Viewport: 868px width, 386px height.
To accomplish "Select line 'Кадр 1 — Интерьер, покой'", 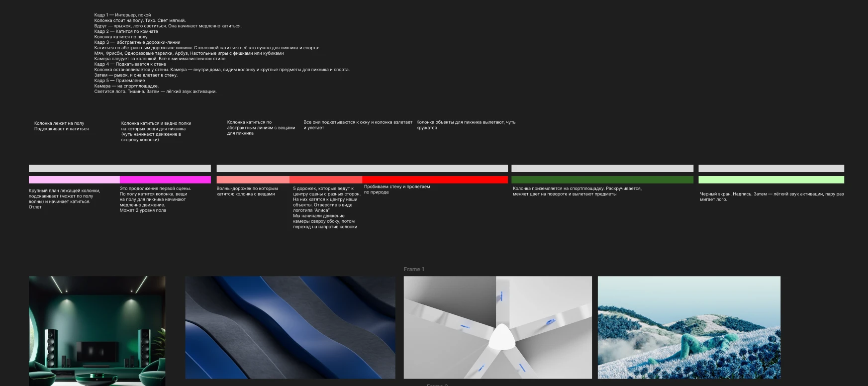I will point(122,15).
